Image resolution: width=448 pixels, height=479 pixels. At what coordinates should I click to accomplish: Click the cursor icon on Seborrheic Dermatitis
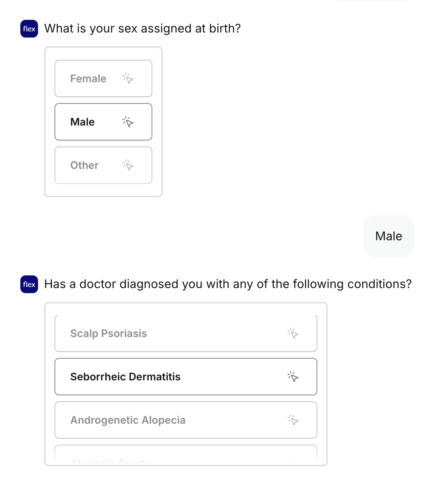coord(293,377)
